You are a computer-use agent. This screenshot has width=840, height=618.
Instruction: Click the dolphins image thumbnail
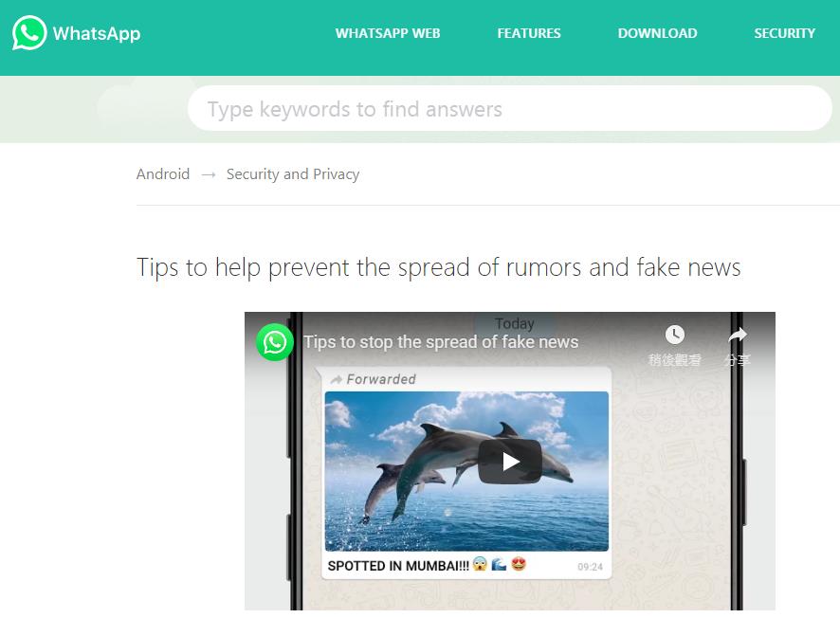(466, 471)
